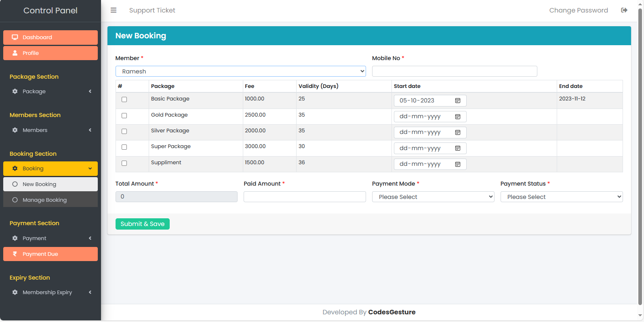This screenshot has height=322, width=644.
Task: Open the Profile menu item
Action: click(51, 53)
